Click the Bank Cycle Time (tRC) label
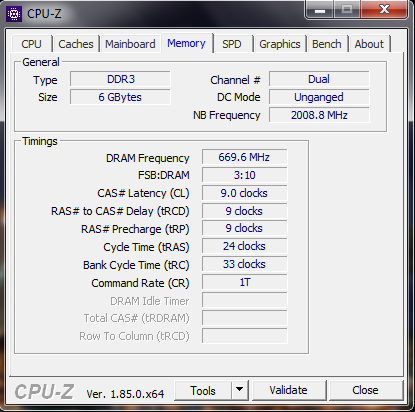Screen dimensions: 415x412 point(136,265)
